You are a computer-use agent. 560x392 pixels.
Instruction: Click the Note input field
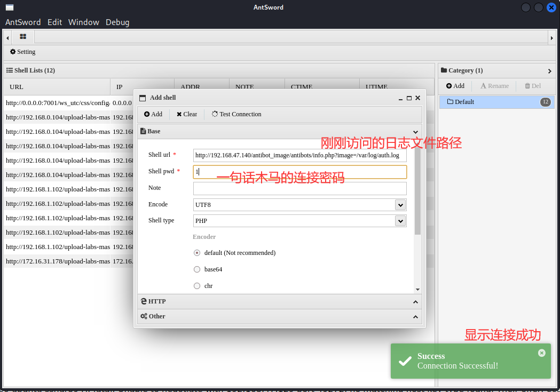coord(299,188)
